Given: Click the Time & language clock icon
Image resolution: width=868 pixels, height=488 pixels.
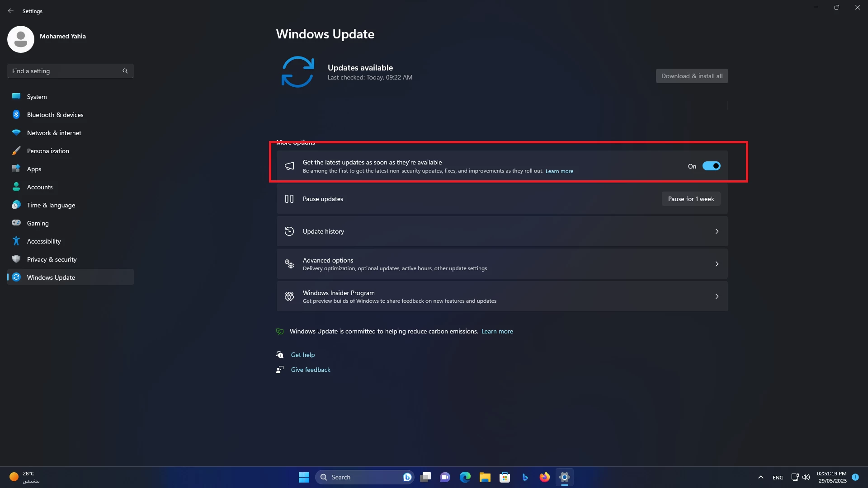Looking at the screenshot, I should (x=16, y=205).
